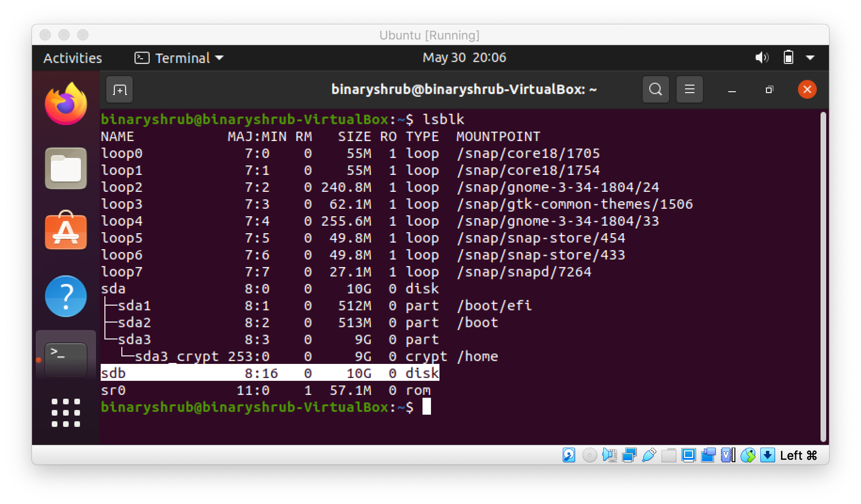Open a new terminal tab
The image size is (861, 504).
coord(120,89)
